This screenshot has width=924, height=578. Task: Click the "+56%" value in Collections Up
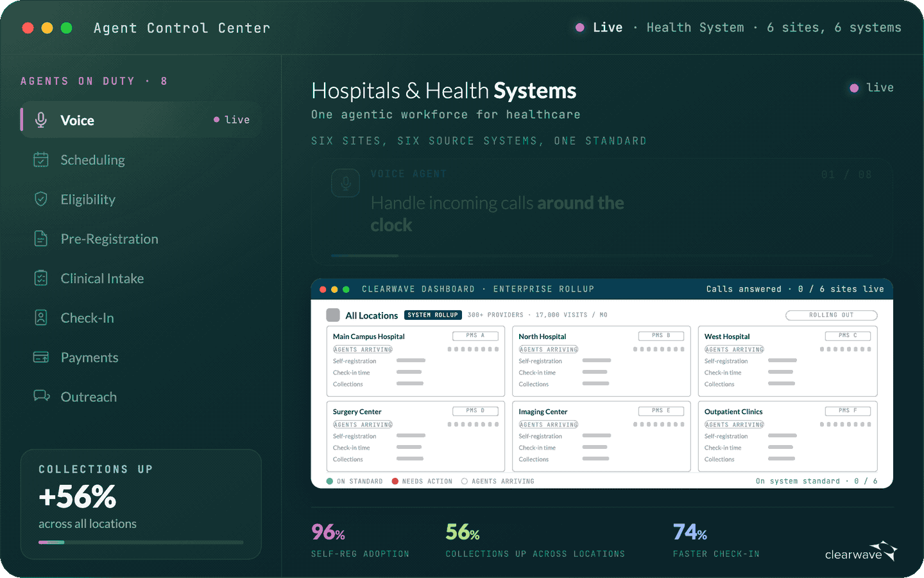click(78, 496)
